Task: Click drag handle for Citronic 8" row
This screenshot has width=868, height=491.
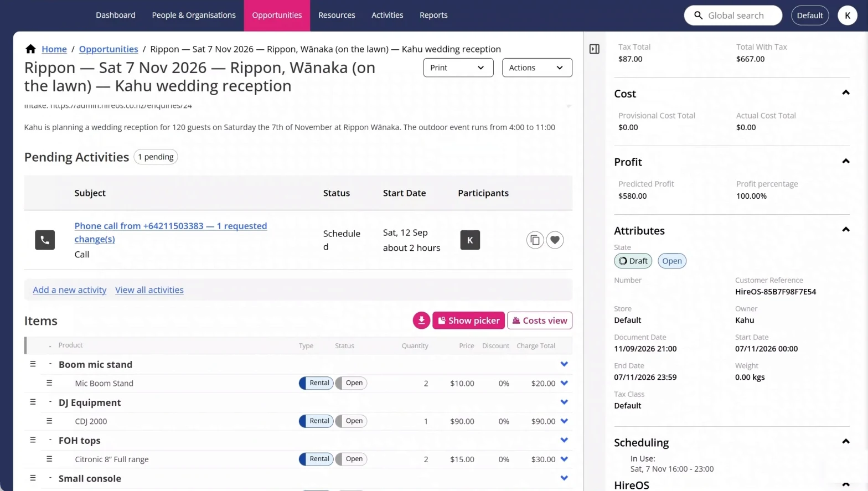Action: click(x=49, y=459)
